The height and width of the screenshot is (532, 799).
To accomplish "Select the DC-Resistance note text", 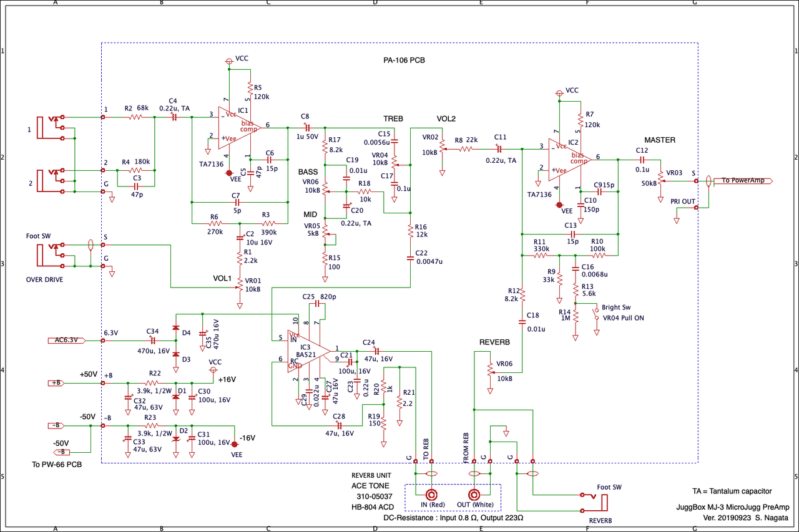I will pos(453,518).
